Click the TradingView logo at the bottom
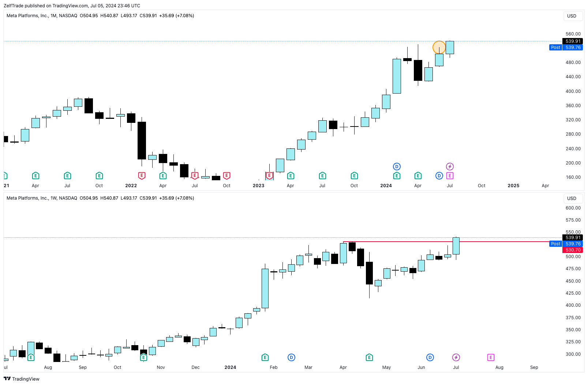 [x=22, y=379]
